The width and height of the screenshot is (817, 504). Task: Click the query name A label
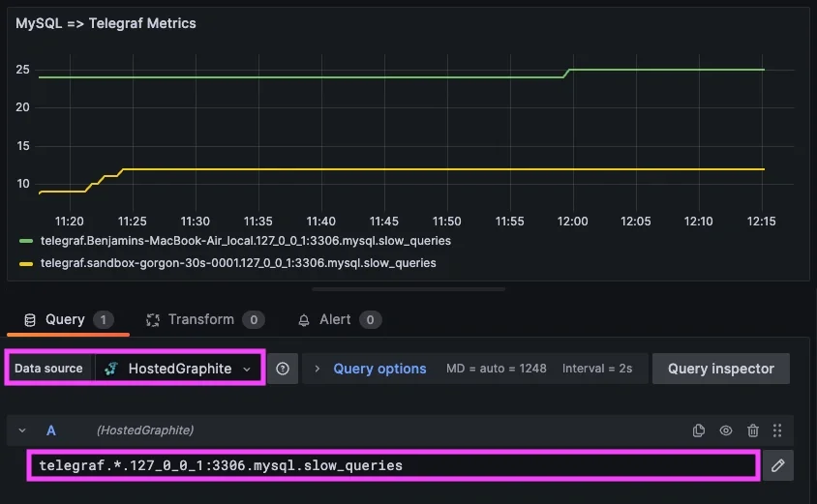pyautogui.click(x=51, y=430)
